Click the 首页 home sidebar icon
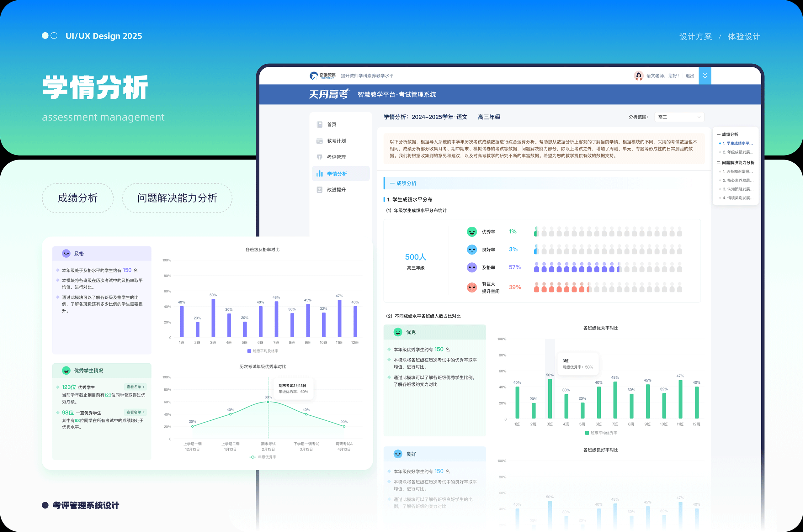The image size is (803, 532). coord(319,124)
